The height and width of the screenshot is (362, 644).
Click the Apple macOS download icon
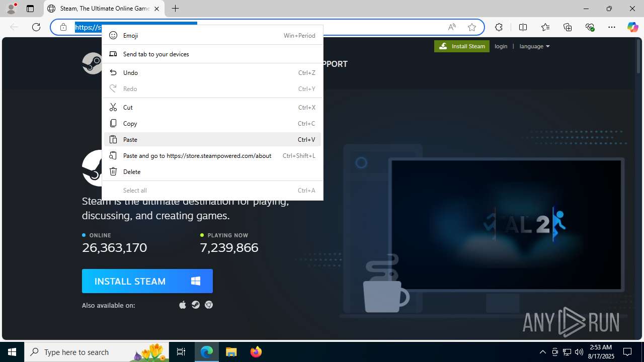[183, 305]
